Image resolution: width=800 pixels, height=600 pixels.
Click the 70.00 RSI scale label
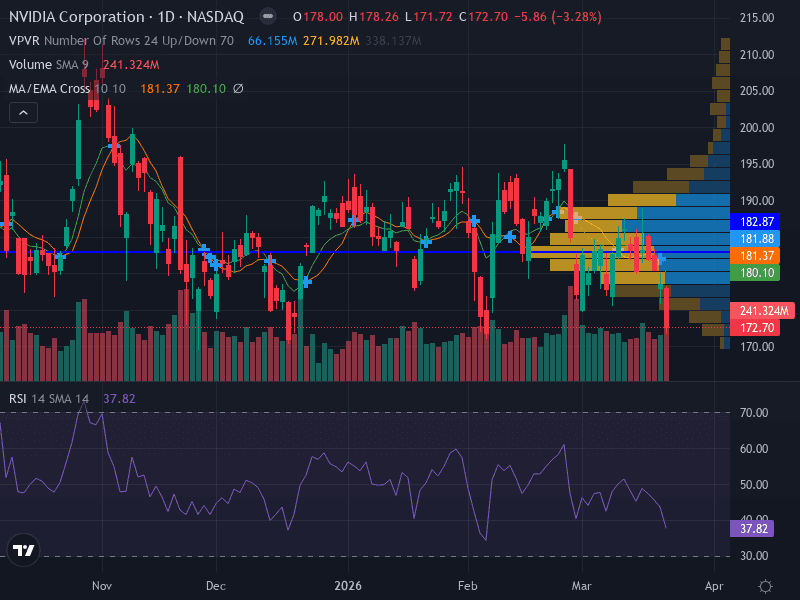pyautogui.click(x=754, y=412)
